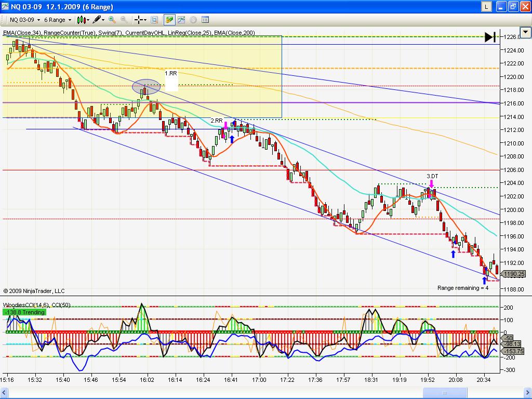532x399 pixels.
Task: Click the 3.DT chart annotation label
Action: tap(432, 176)
